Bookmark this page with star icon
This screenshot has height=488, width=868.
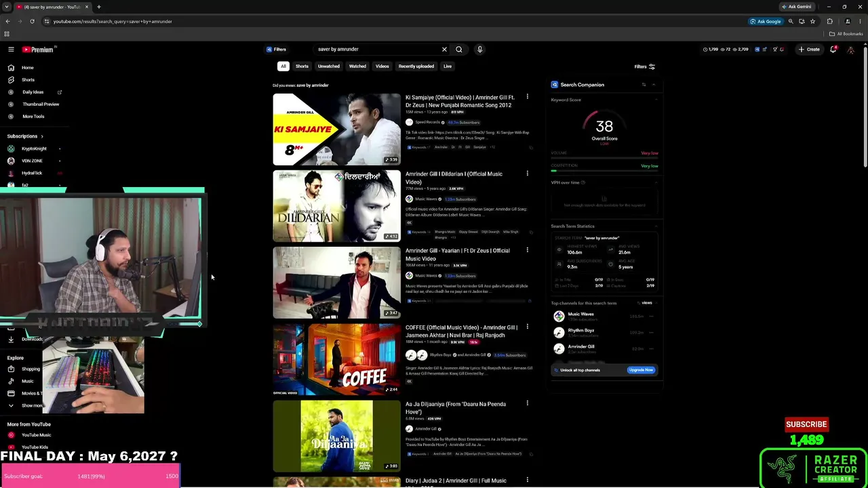pos(812,22)
